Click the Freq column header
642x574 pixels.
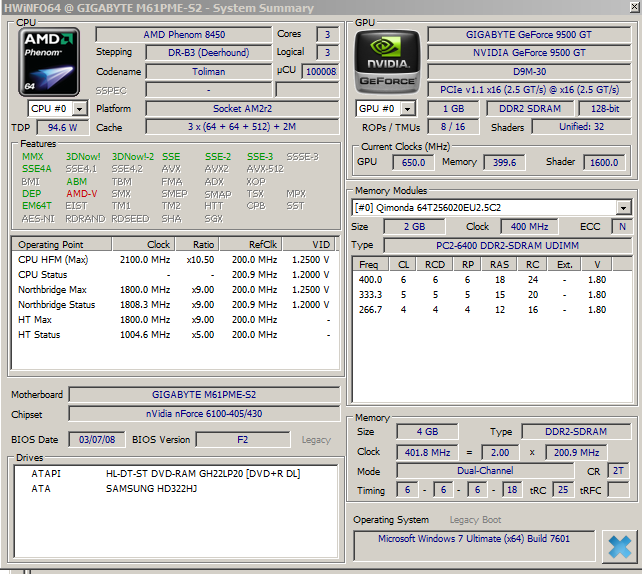(371, 264)
